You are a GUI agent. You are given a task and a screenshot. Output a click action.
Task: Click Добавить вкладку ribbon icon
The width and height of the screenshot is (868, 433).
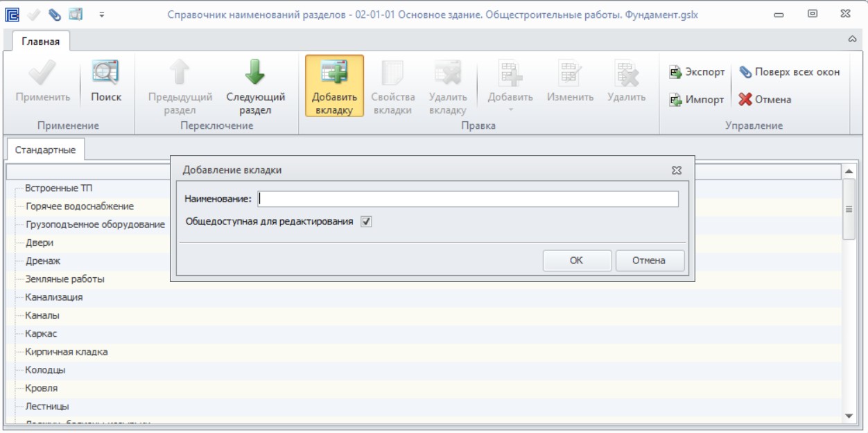(x=334, y=73)
